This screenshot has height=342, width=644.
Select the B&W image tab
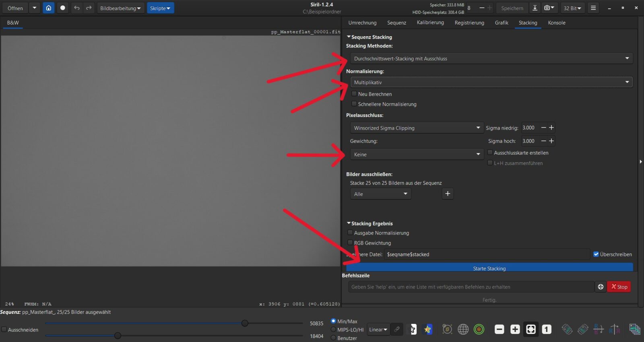13,23
